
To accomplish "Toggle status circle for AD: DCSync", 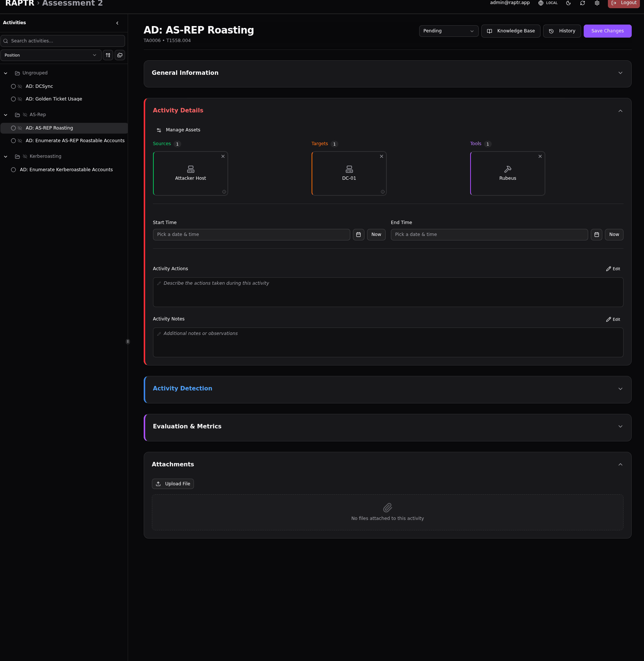I will pyautogui.click(x=13, y=86).
